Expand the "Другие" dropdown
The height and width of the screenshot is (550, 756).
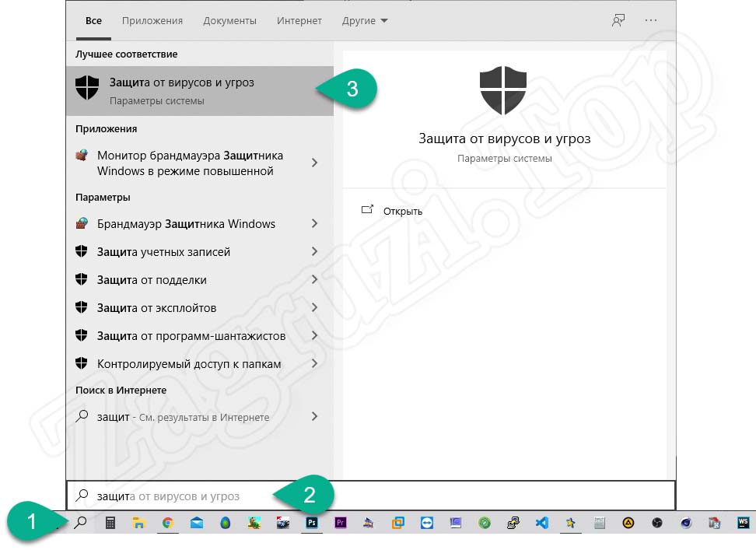[x=364, y=21]
